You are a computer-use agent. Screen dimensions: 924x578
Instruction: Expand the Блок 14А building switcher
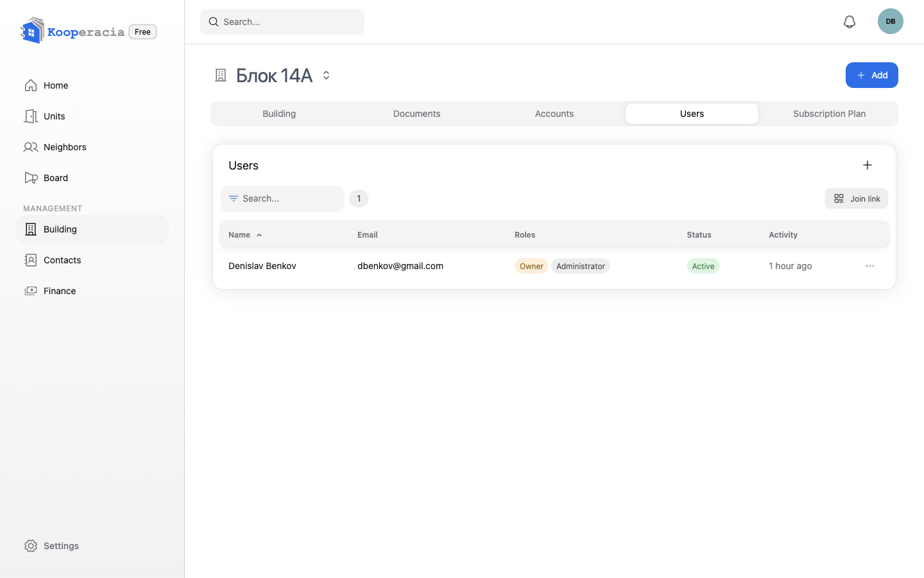[326, 75]
